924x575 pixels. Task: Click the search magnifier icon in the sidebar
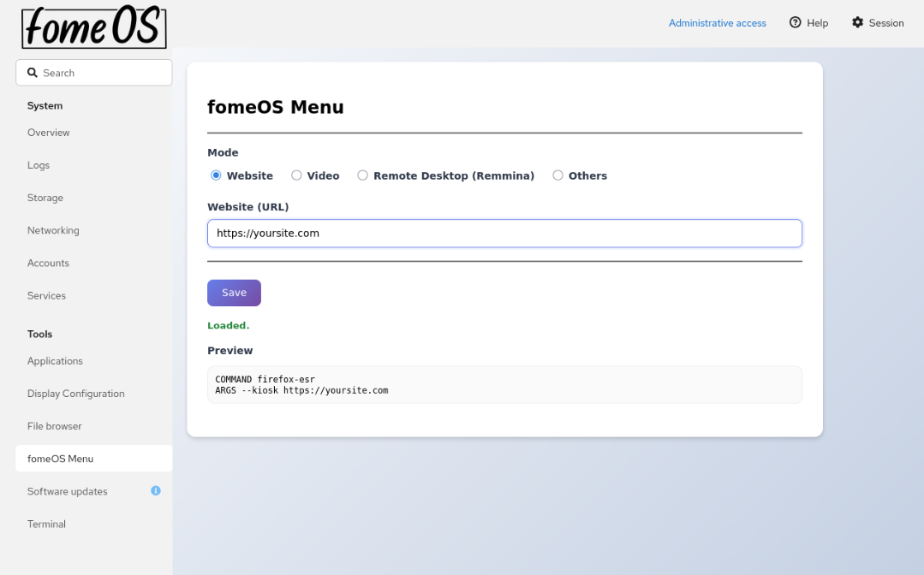[x=33, y=72]
